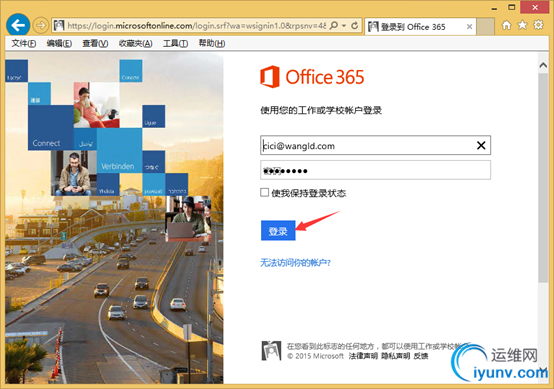Click the scrollbar up arrow
554x389 pixels.
pyautogui.click(x=543, y=65)
